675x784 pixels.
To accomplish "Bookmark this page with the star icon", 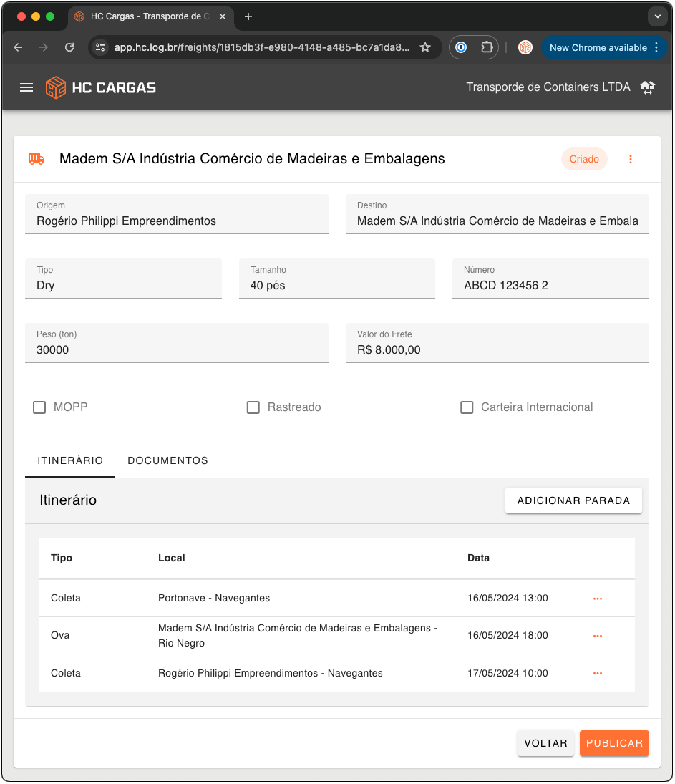I will (425, 47).
